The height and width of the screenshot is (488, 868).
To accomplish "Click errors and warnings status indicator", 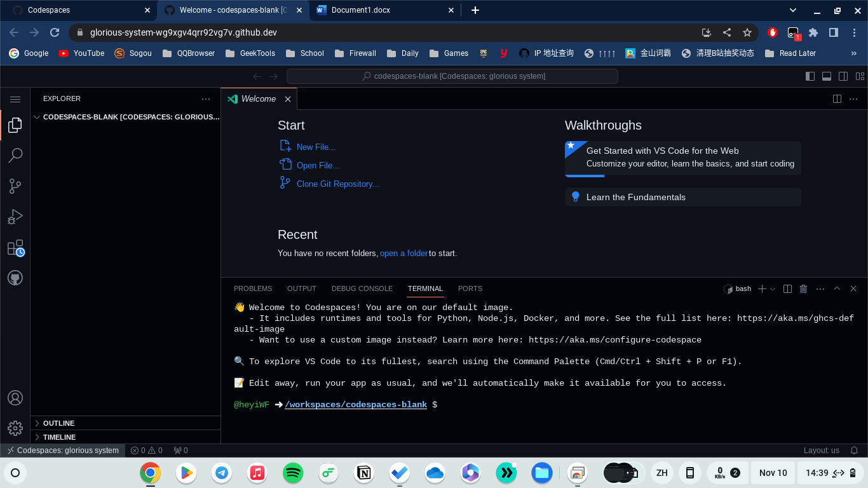I will pos(147,451).
